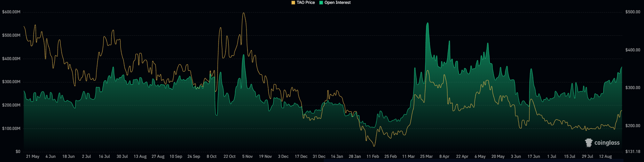Click the green Open Interest color swatch

[321, 2]
